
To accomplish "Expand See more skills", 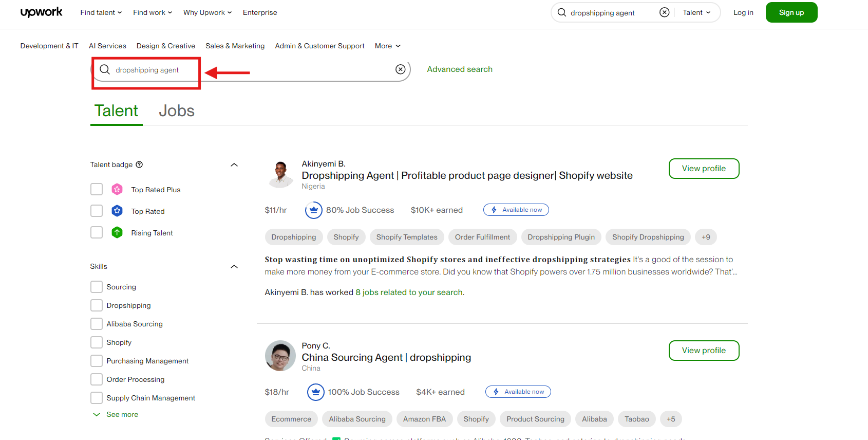I will point(116,414).
